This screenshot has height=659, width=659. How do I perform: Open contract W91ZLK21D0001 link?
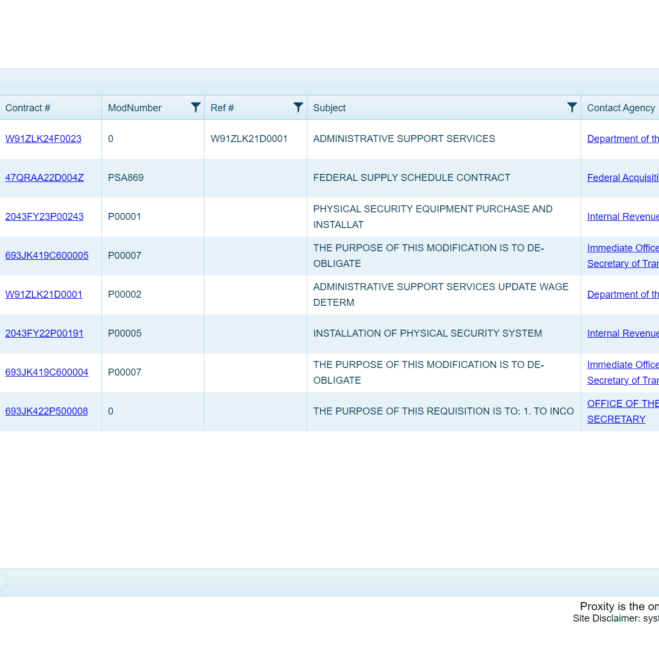(44, 295)
